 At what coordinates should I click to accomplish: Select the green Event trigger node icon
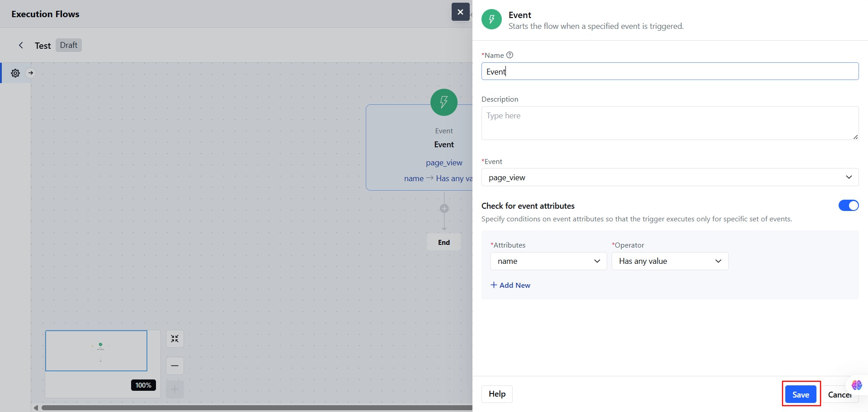[444, 102]
